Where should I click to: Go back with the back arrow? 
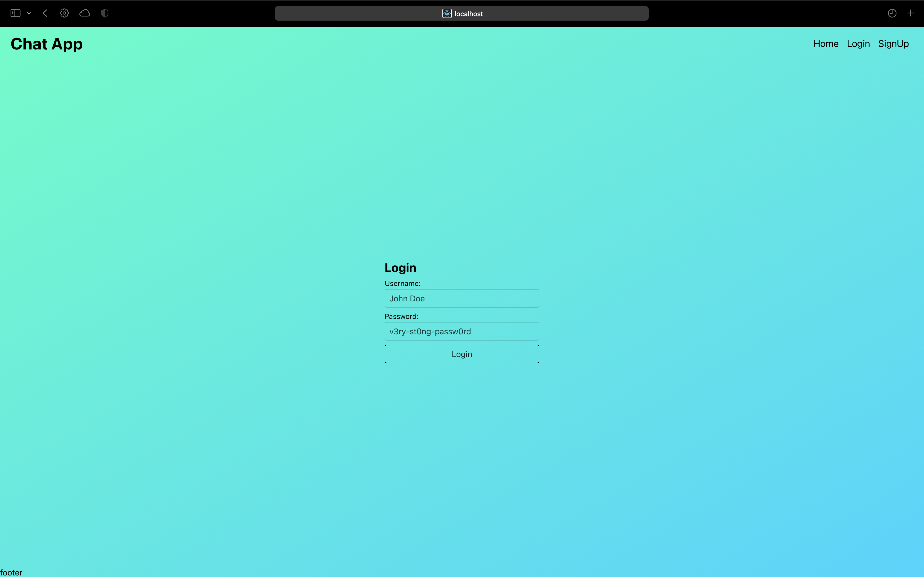point(45,13)
